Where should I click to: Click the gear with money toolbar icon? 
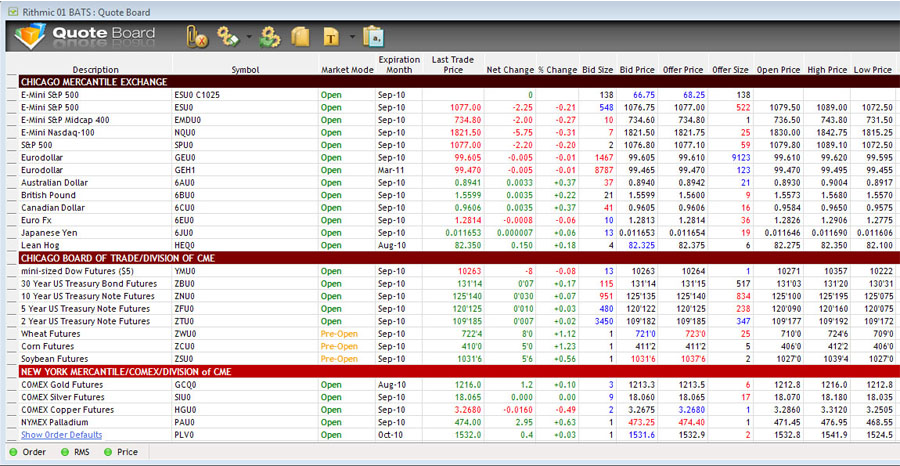(269, 37)
